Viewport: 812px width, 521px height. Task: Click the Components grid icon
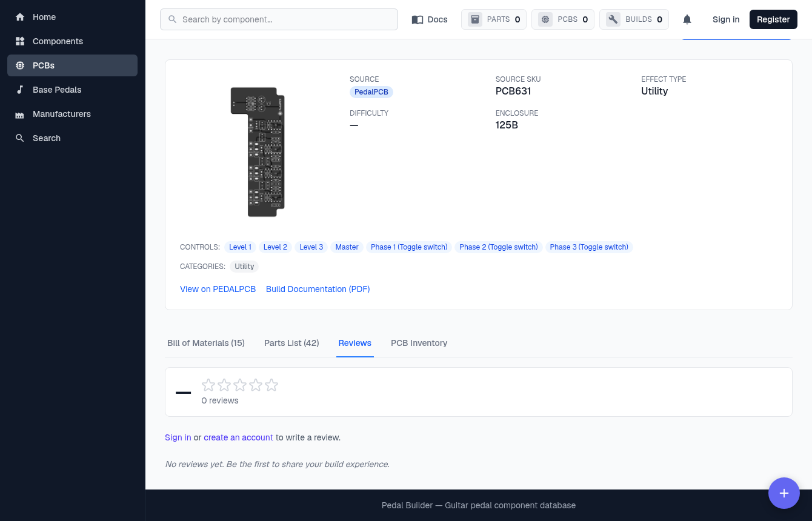[x=20, y=41]
